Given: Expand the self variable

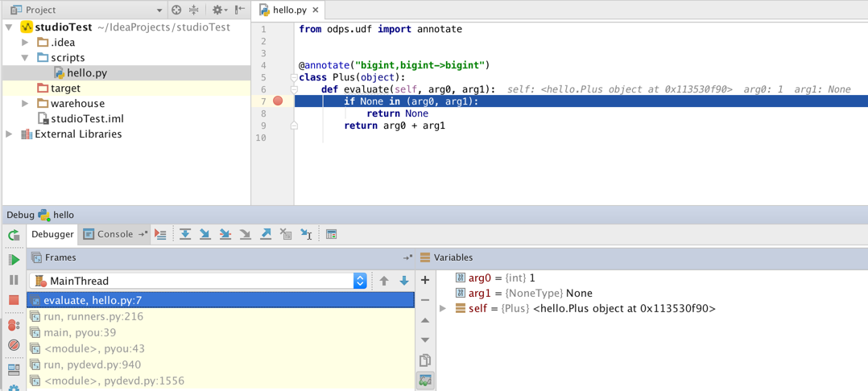Looking at the screenshot, I should [442, 309].
